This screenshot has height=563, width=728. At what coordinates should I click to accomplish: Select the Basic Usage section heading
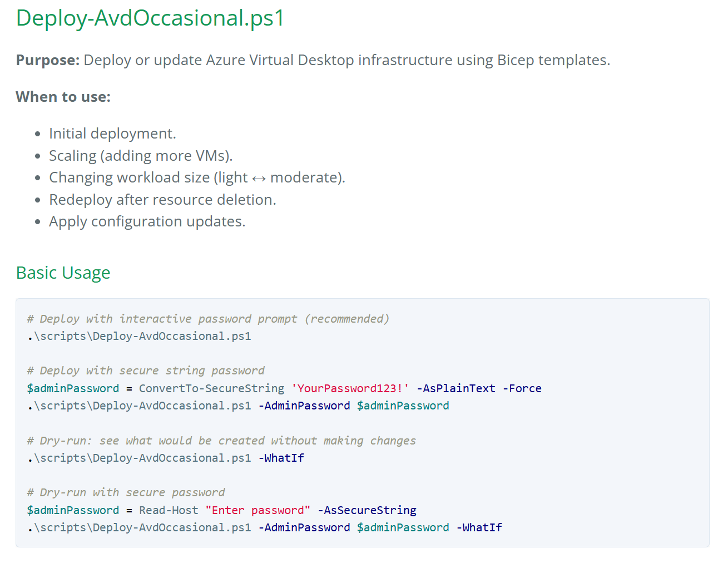pyautogui.click(x=63, y=273)
